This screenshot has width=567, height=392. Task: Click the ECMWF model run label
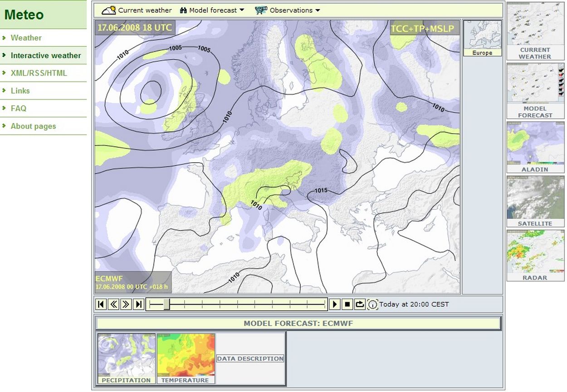point(132,282)
